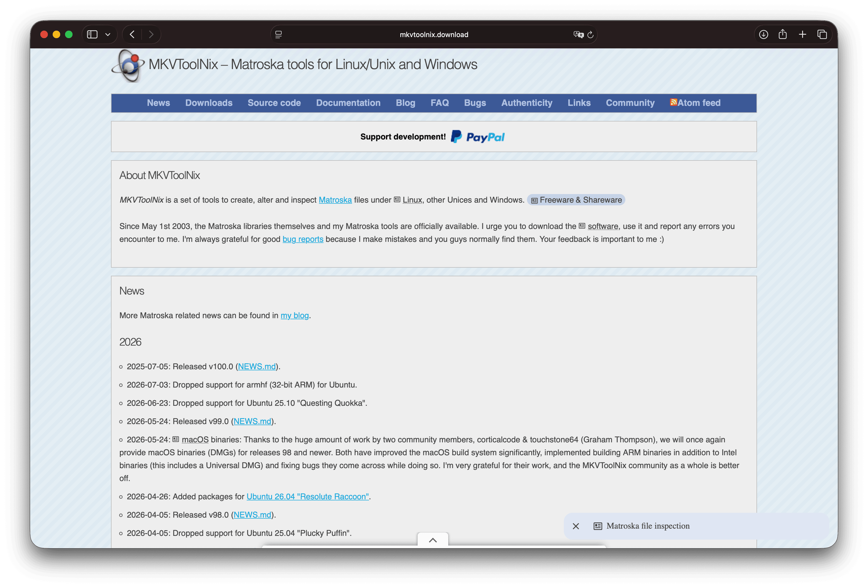This screenshot has width=868, height=588.
Task: Expand the bottom panel chevron-up tab
Action: [433, 540]
